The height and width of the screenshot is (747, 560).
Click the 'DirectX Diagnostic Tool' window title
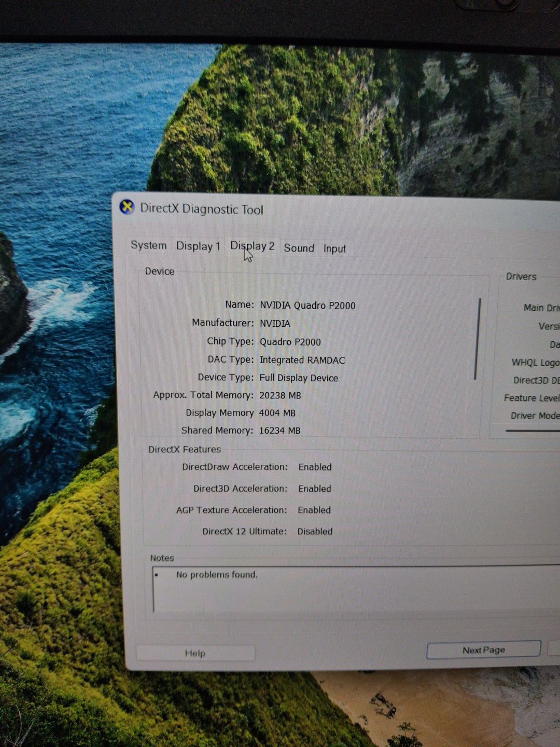click(202, 209)
